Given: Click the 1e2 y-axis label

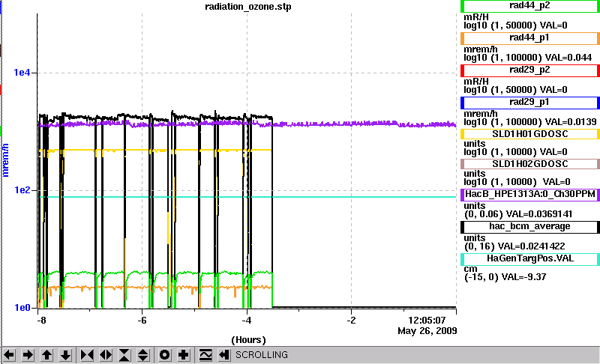Looking at the screenshot, I should [x=22, y=190].
